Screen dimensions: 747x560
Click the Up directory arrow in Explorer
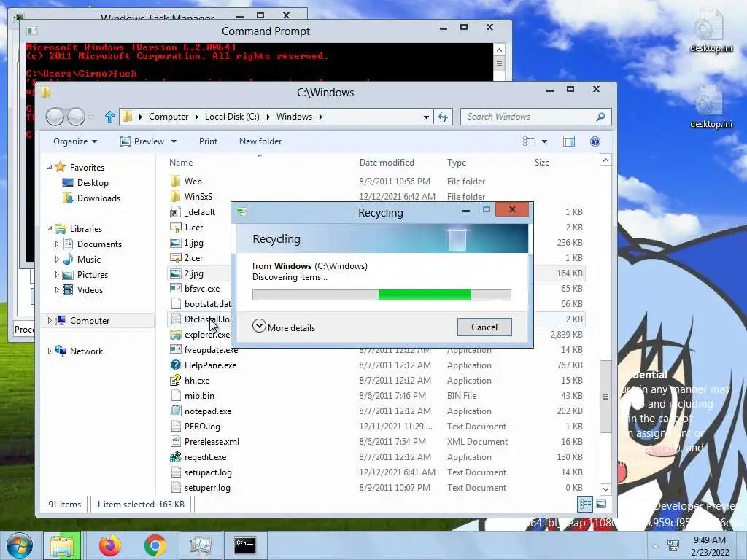click(x=110, y=117)
